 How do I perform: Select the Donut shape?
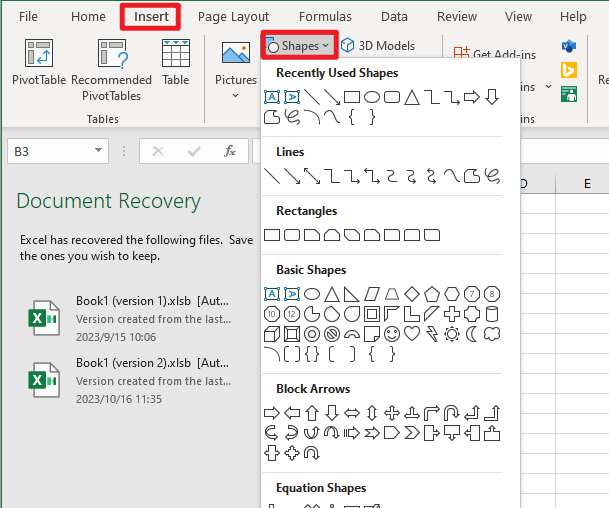[312, 334]
